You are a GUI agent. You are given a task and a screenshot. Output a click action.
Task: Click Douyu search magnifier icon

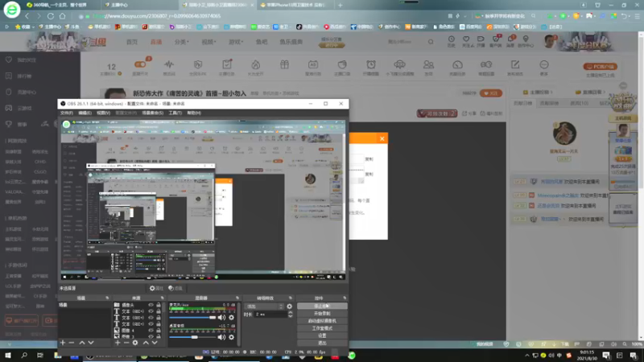(x=431, y=42)
